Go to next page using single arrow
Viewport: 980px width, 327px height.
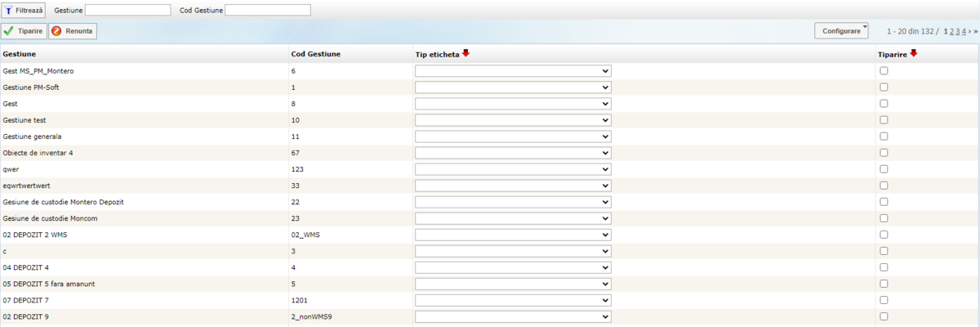coord(969,31)
